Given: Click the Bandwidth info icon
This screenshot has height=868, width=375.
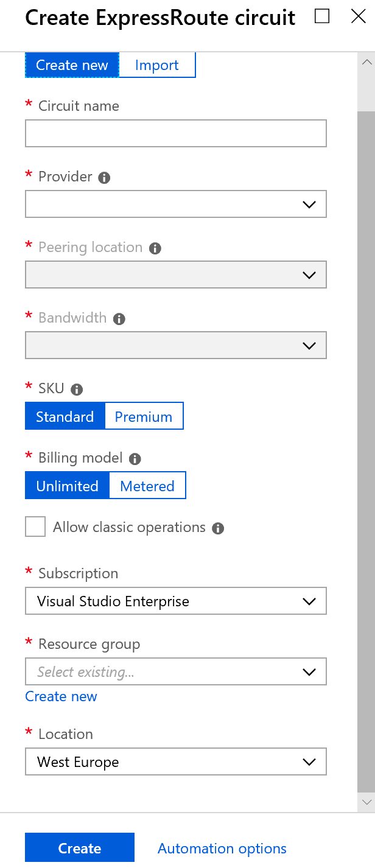Looking at the screenshot, I should coord(119,319).
